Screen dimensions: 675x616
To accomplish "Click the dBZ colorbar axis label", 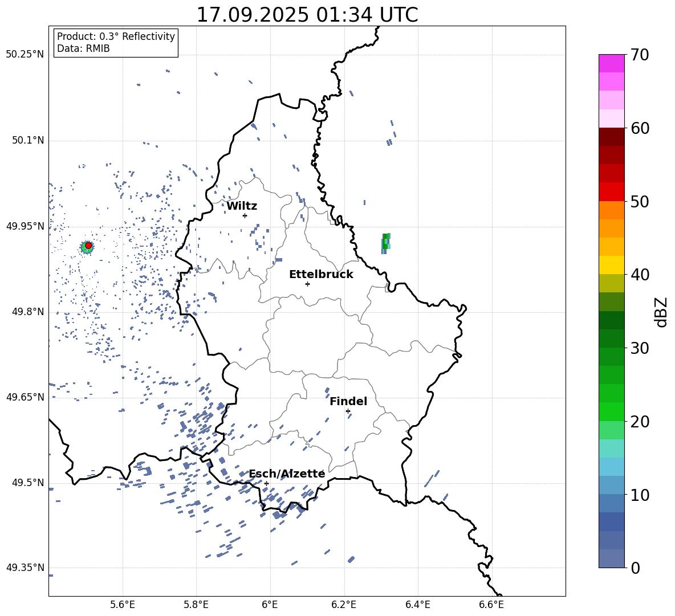I will point(661,312).
